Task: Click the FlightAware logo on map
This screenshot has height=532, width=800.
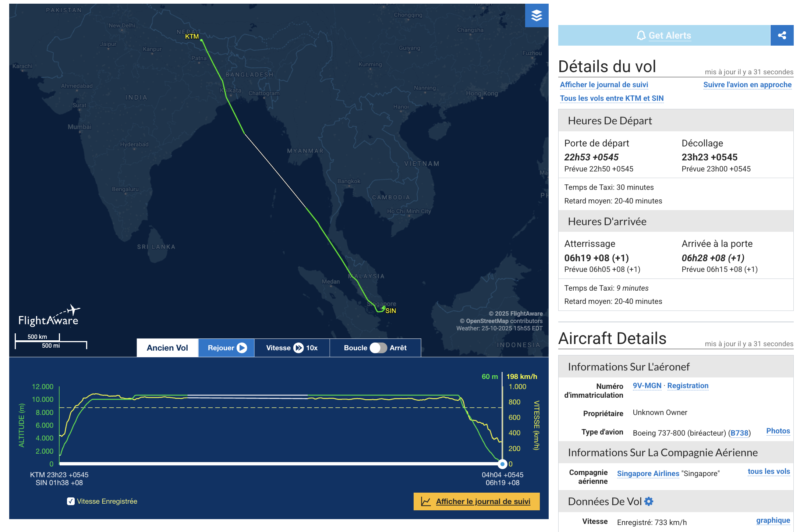Action: [x=49, y=316]
